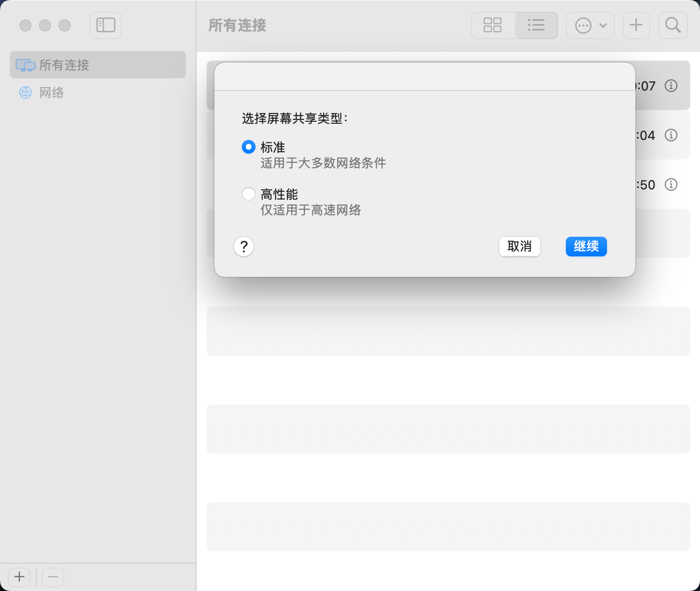Viewport: 700px width, 591px height.
Task: Open the search magnifier icon
Action: coord(673,25)
